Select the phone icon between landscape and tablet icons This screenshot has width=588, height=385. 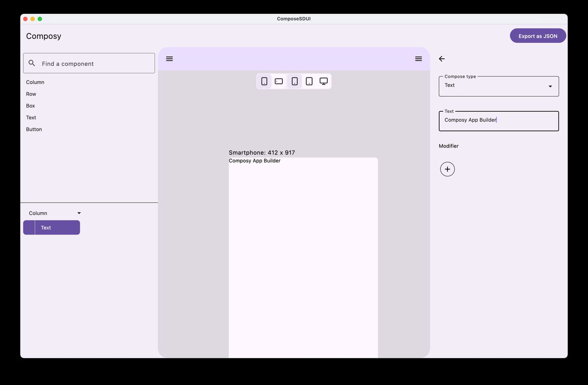(x=294, y=81)
